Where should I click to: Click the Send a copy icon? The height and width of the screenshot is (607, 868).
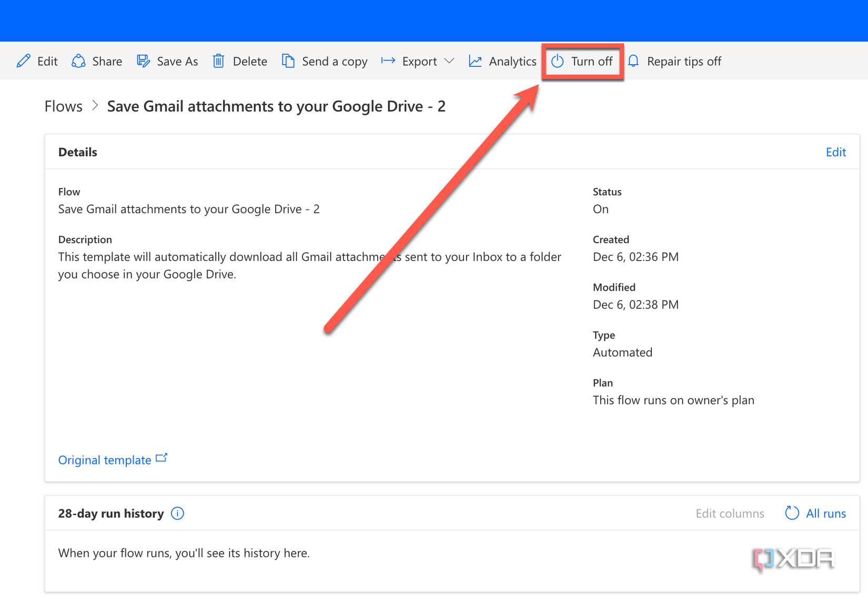288,61
